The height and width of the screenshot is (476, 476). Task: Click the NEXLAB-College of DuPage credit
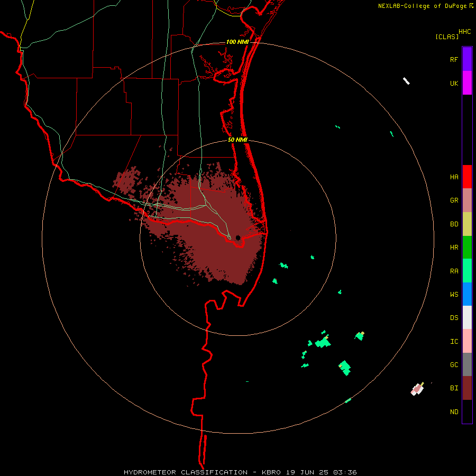(x=422, y=6)
